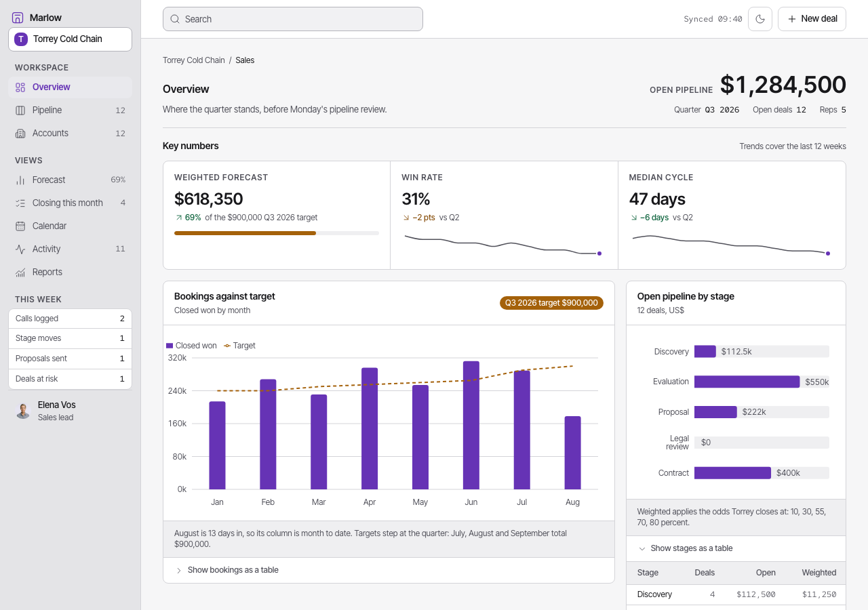Click the down arrow icon beside −2 pts
The width and height of the screenshot is (868, 610).
pos(406,218)
